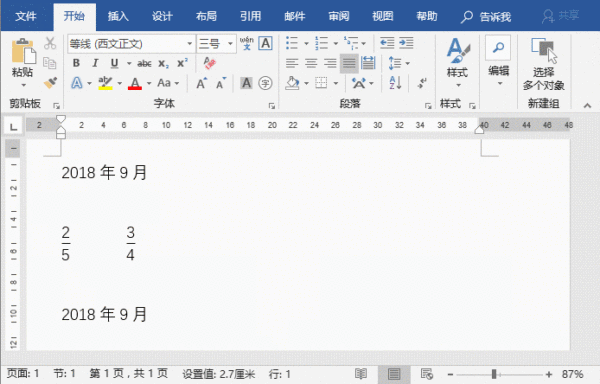600x384 pixels.
Task: Switch to the 布局 Layout tab
Action: click(x=206, y=16)
